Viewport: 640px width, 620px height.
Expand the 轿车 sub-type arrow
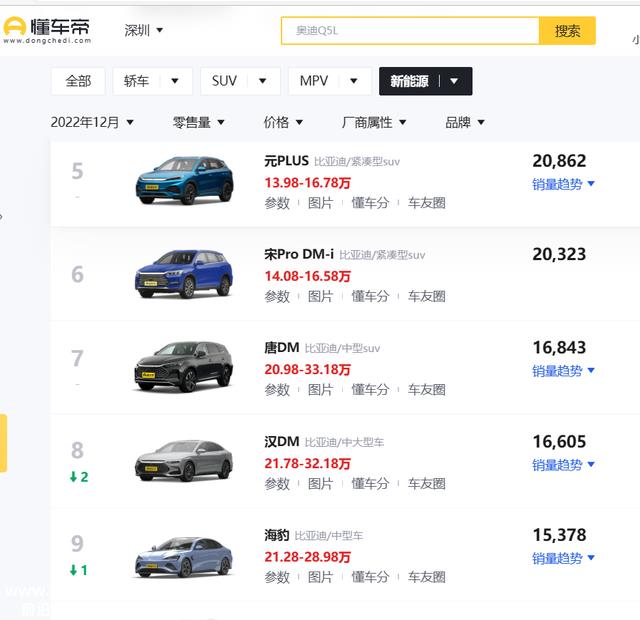175,81
